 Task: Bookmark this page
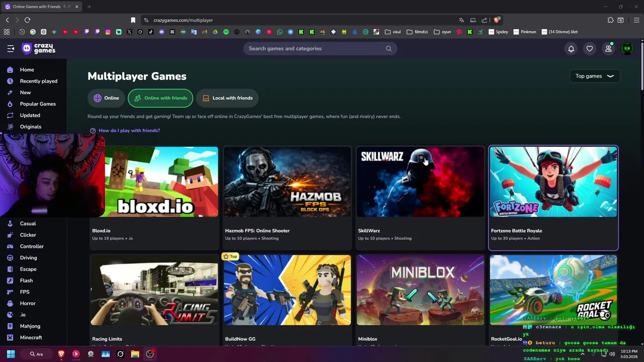pyautogui.click(x=133, y=20)
